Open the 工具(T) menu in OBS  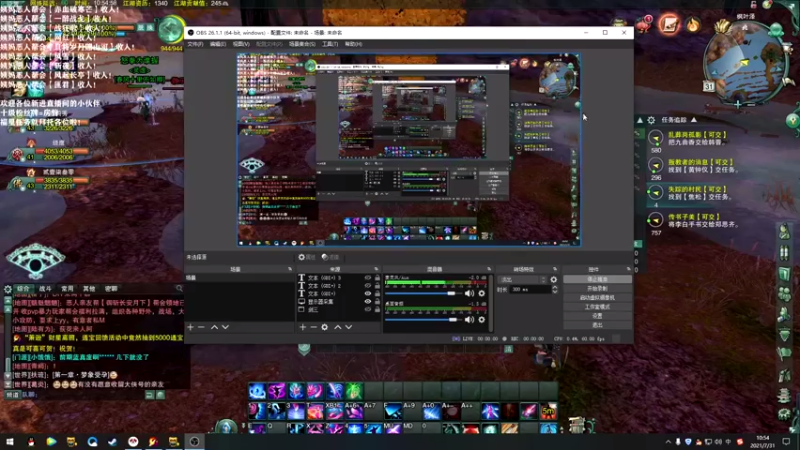pos(330,44)
